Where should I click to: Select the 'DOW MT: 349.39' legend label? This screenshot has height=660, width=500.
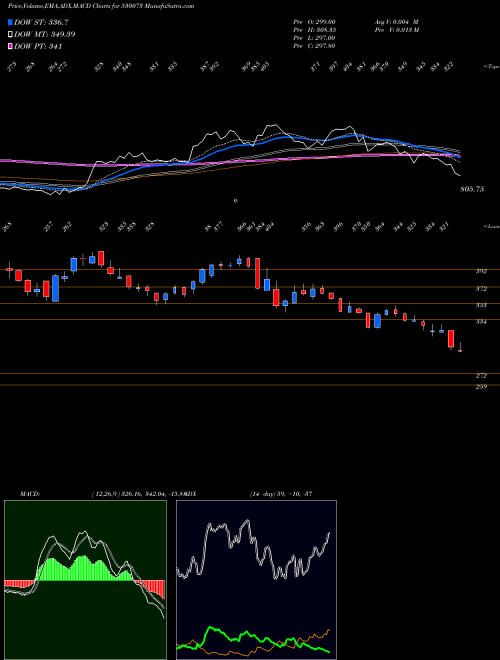pyautogui.click(x=45, y=34)
